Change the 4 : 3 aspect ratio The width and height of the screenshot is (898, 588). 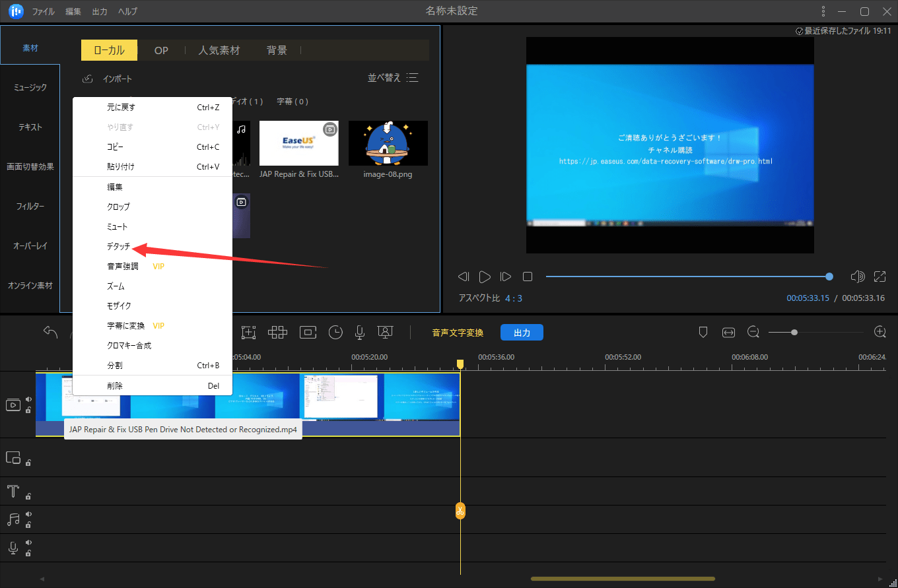point(514,298)
